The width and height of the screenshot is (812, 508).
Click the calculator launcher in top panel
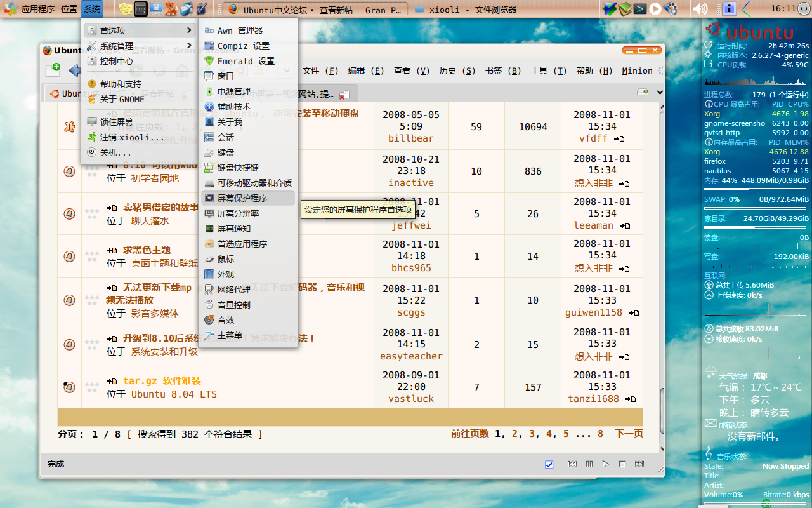coord(141,9)
